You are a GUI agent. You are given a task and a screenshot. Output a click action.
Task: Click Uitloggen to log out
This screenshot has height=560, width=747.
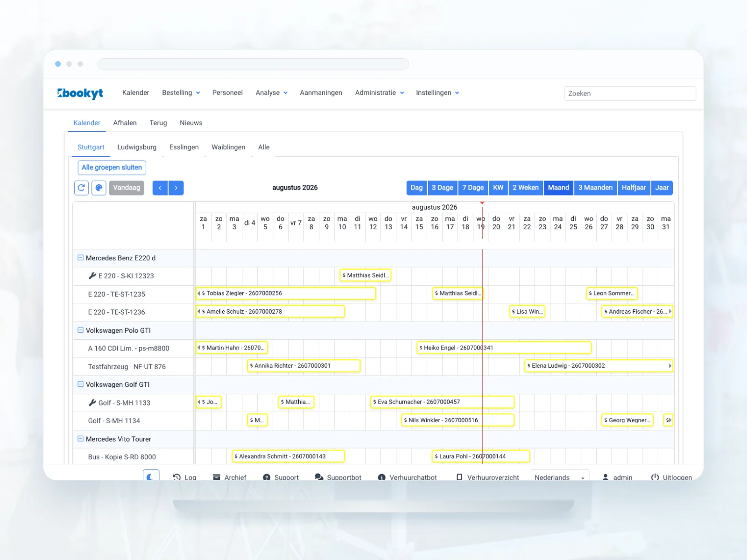[x=671, y=477]
